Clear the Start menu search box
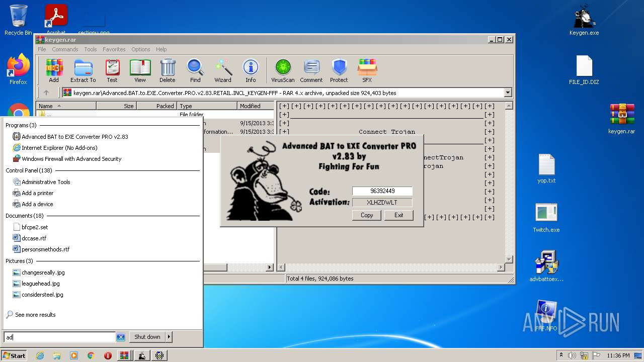This screenshot has width=644, height=362. point(121,337)
